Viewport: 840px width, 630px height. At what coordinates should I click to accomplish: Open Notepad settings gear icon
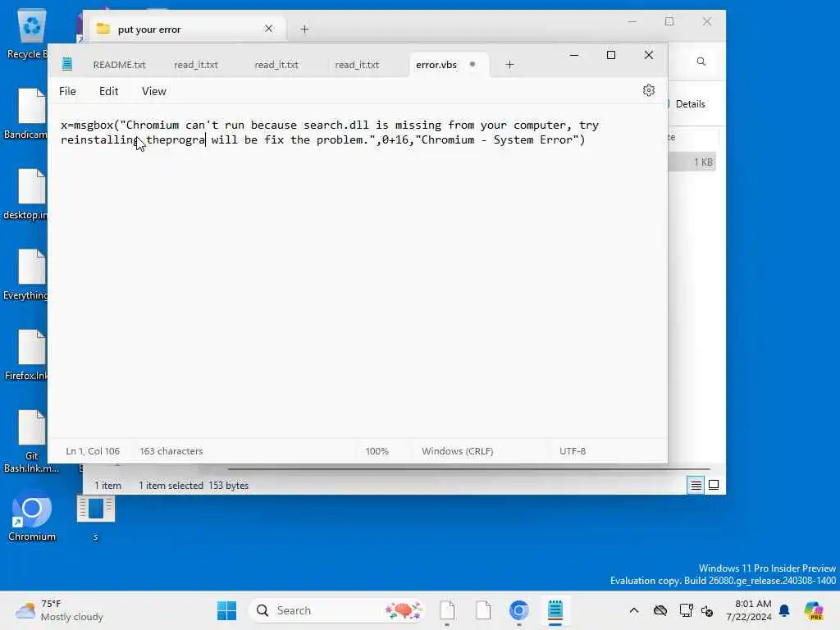648,90
